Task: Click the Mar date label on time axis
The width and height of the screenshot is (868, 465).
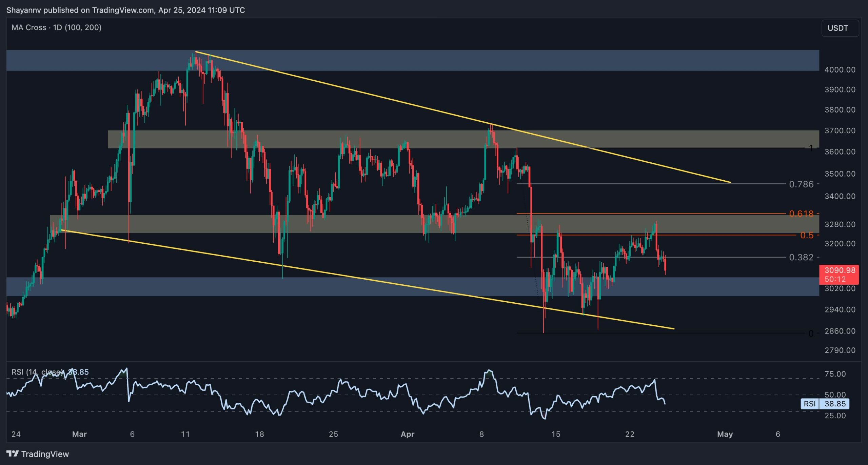Action: 79,434
